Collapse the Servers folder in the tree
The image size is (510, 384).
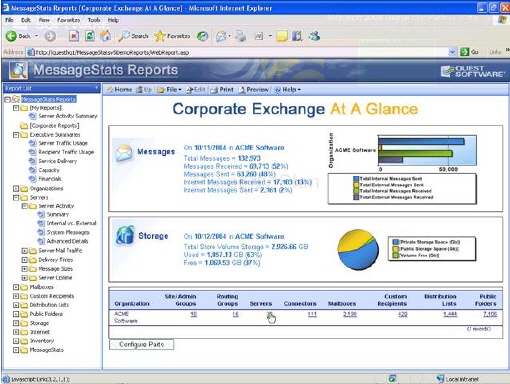pos(16,197)
